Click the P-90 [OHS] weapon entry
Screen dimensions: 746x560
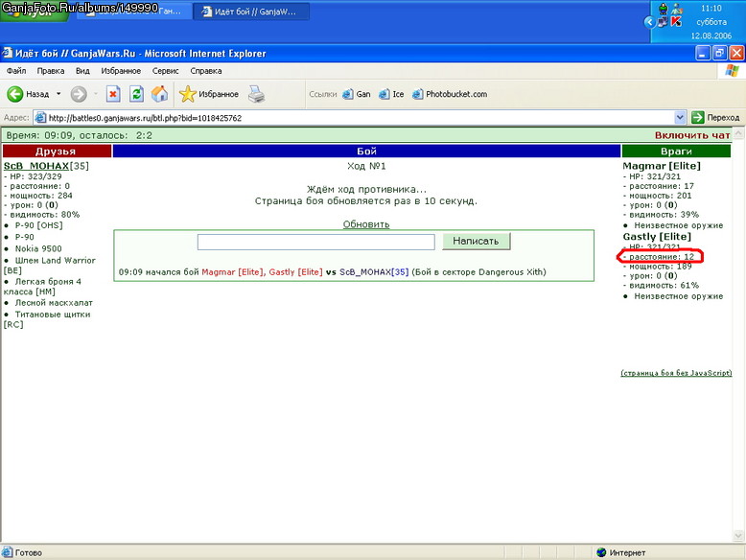click(38, 225)
